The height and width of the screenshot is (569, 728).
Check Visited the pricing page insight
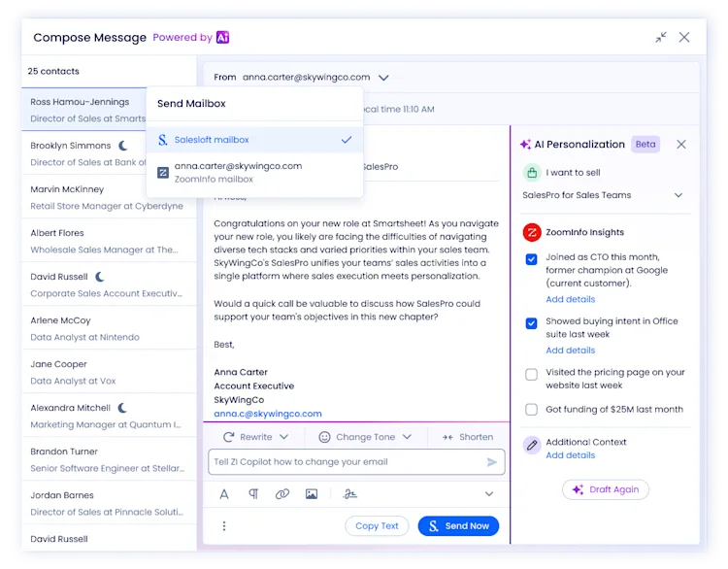click(532, 374)
